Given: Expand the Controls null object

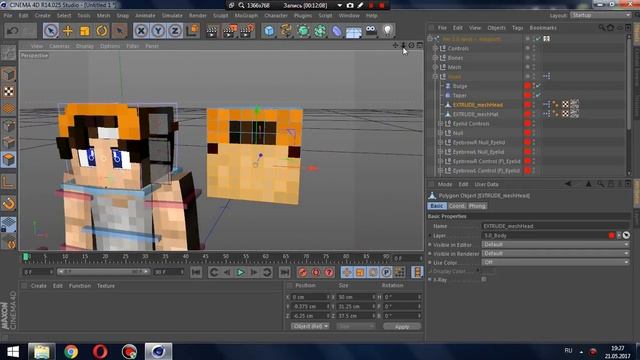Looking at the screenshot, I should (435, 48).
